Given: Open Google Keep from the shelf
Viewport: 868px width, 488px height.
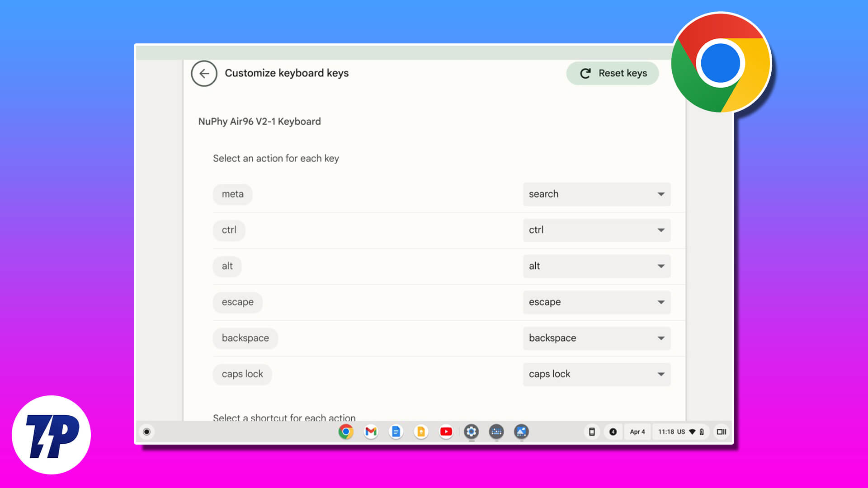Looking at the screenshot, I should pos(421,432).
